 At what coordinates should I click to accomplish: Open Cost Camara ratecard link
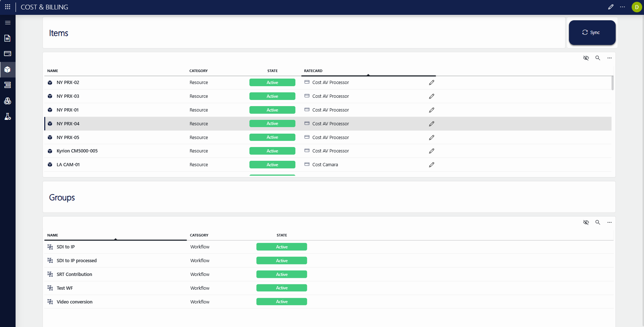(325, 165)
